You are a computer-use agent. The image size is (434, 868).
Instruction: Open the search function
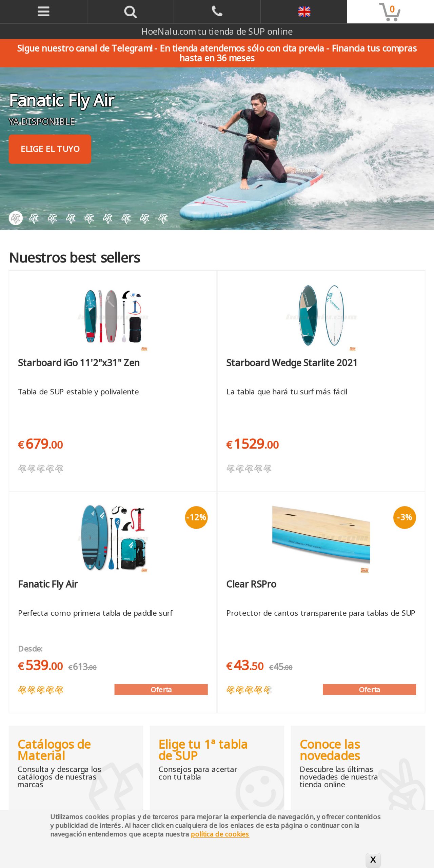click(x=130, y=12)
